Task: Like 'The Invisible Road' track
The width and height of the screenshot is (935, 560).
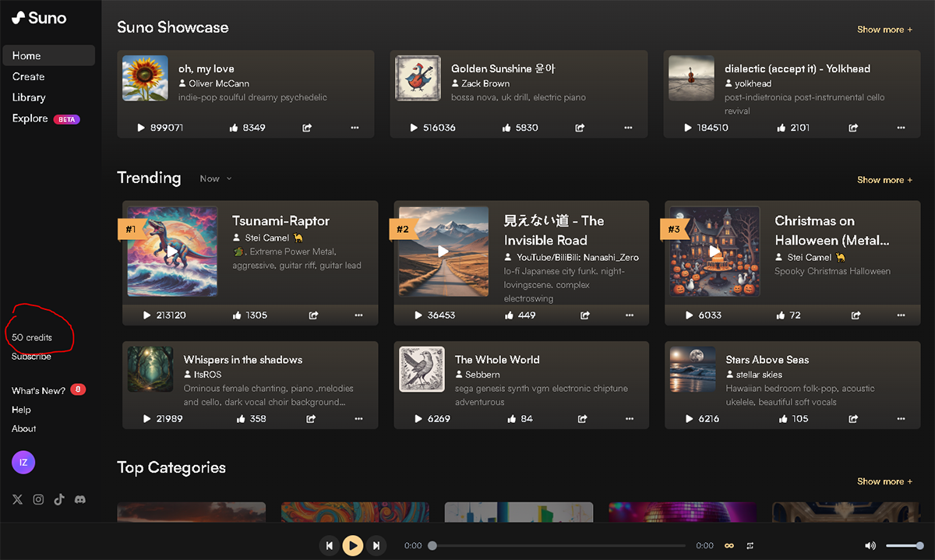Action: coord(509,315)
